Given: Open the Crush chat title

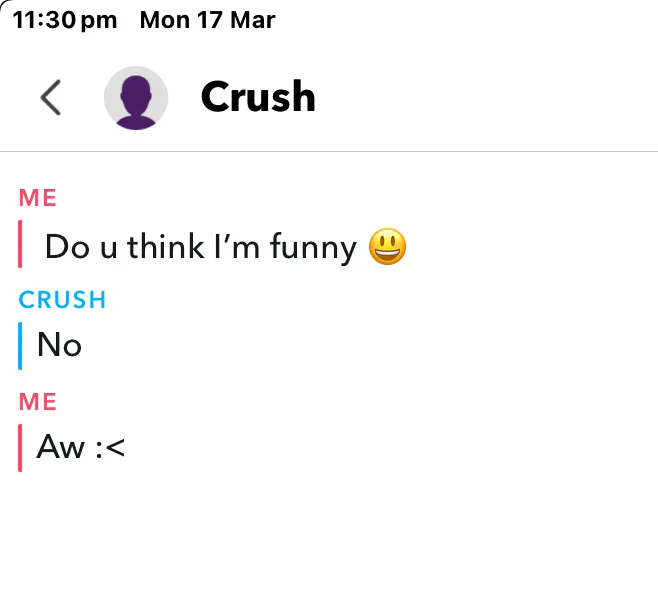Looking at the screenshot, I should pos(258,97).
